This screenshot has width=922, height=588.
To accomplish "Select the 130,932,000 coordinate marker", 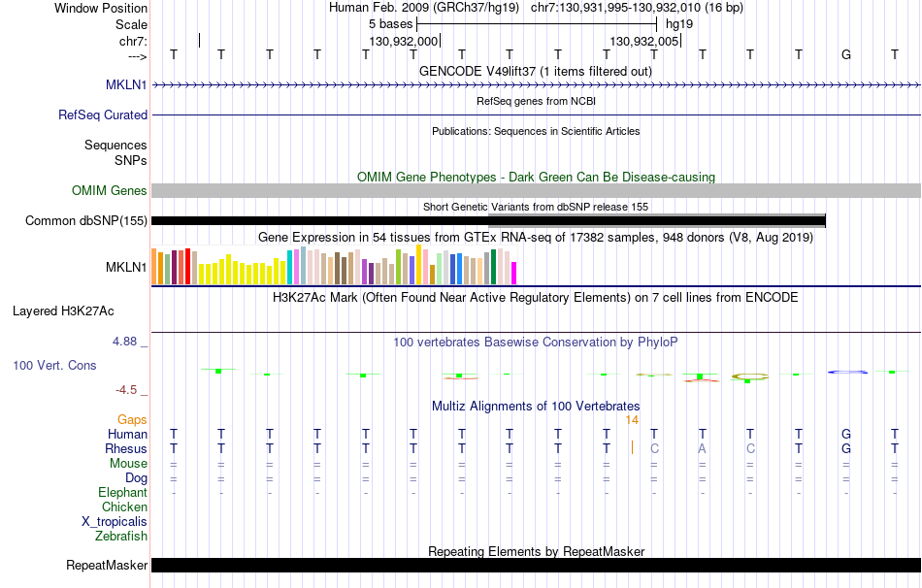I will 404,41.
